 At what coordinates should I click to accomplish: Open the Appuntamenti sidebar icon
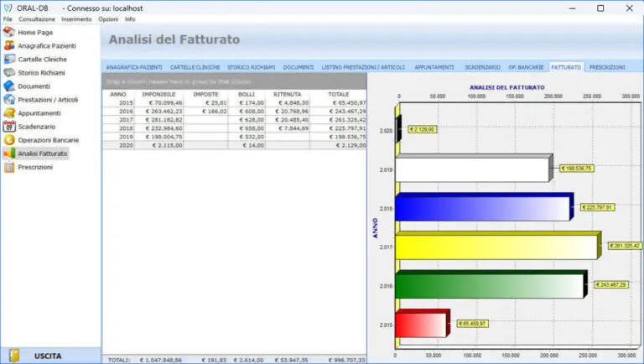tap(9, 113)
